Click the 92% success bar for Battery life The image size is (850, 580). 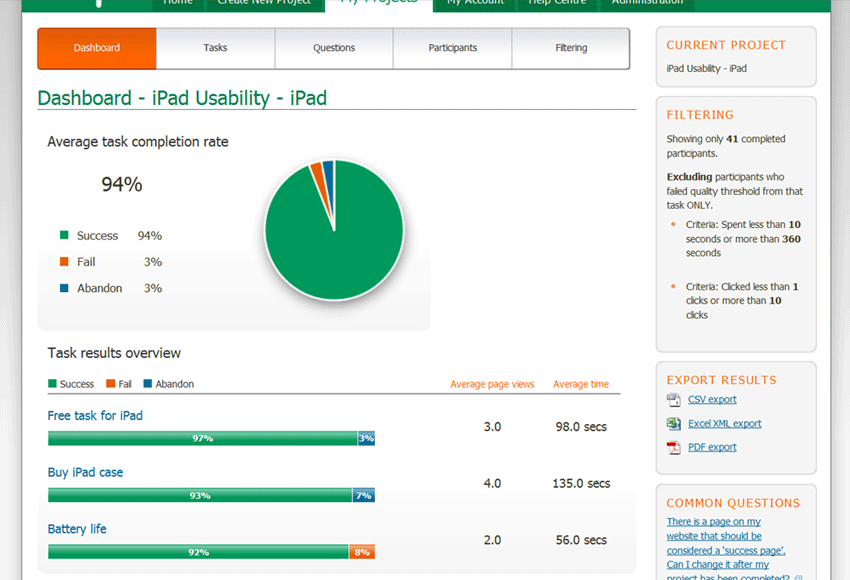(x=198, y=552)
